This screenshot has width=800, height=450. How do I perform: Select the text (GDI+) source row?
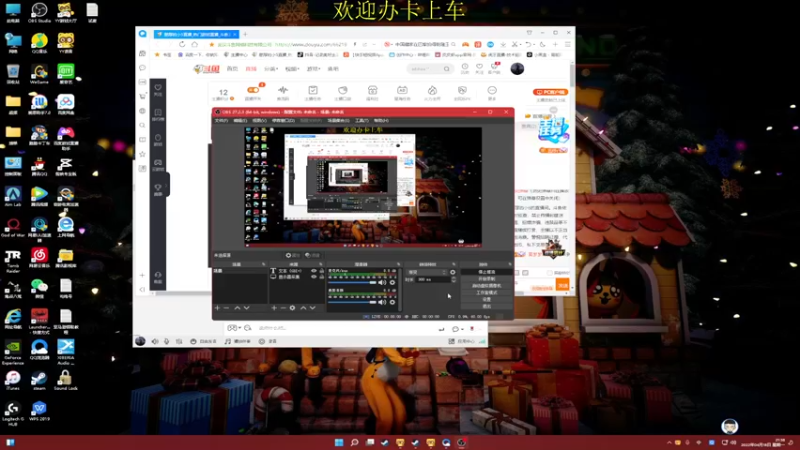point(297,271)
